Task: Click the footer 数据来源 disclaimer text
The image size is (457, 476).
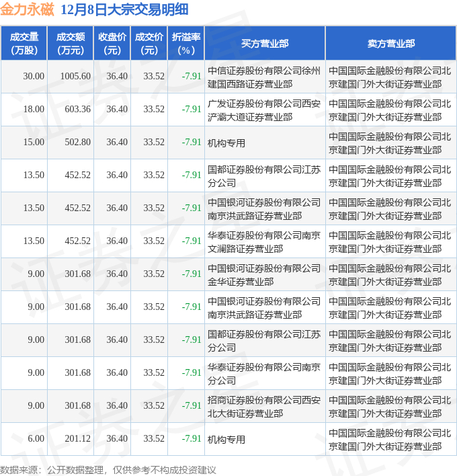Action: (108, 470)
